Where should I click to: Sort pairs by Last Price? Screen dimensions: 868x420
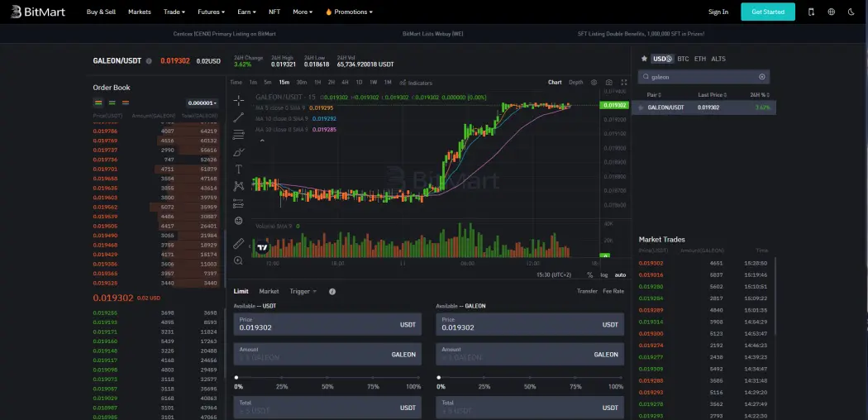click(713, 95)
